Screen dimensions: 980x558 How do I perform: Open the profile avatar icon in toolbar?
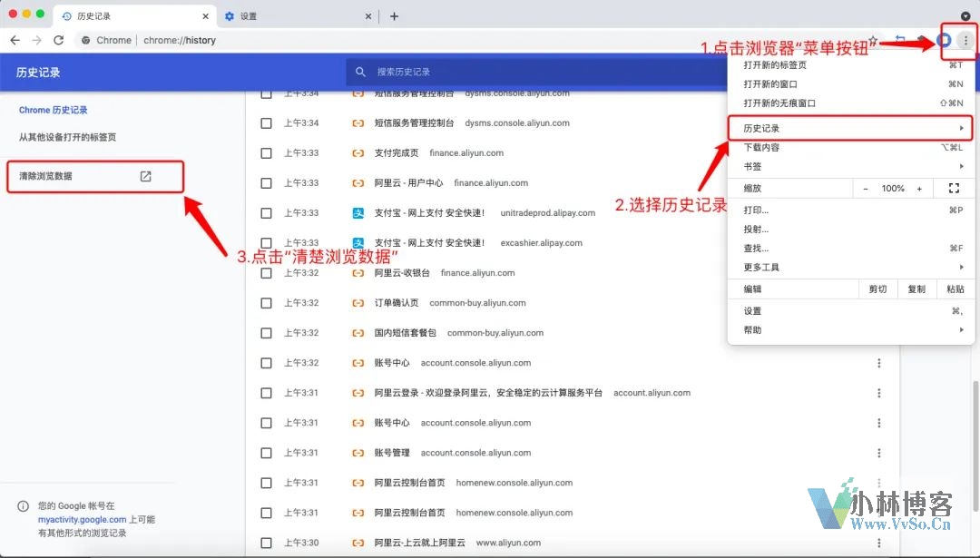945,40
